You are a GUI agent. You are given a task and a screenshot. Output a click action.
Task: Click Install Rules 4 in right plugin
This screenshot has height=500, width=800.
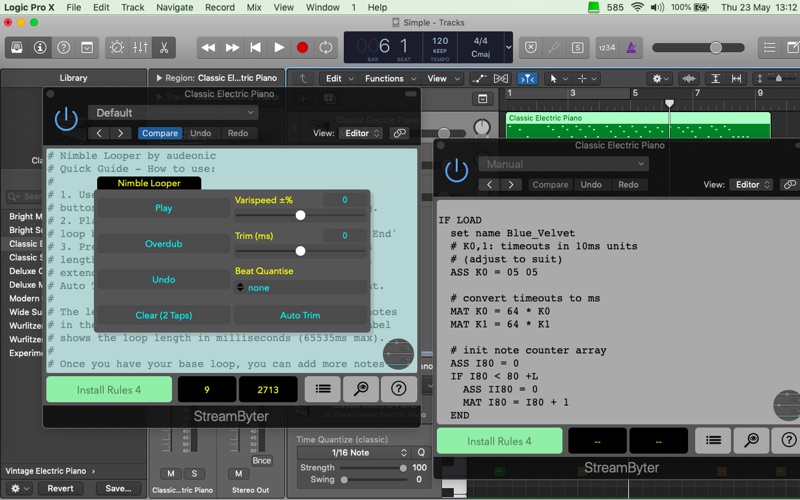click(x=499, y=441)
